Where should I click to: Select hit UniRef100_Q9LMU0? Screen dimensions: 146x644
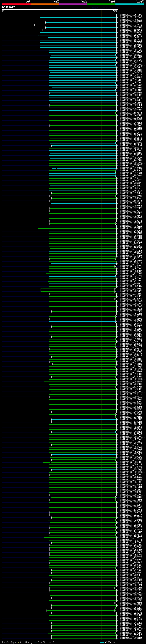[131, 35]
